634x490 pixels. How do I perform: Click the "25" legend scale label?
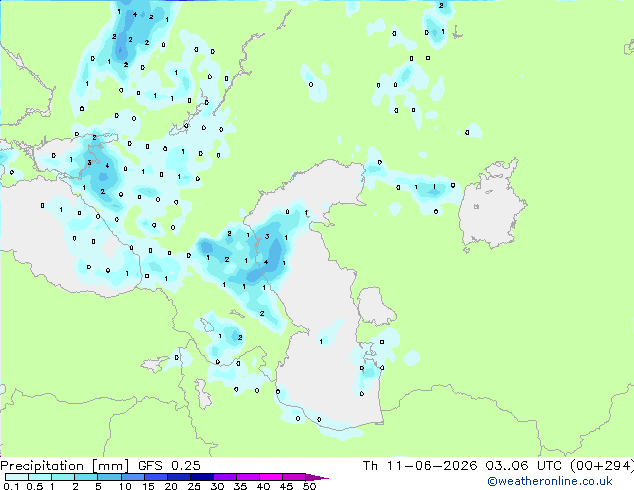[x=194, y=486]
